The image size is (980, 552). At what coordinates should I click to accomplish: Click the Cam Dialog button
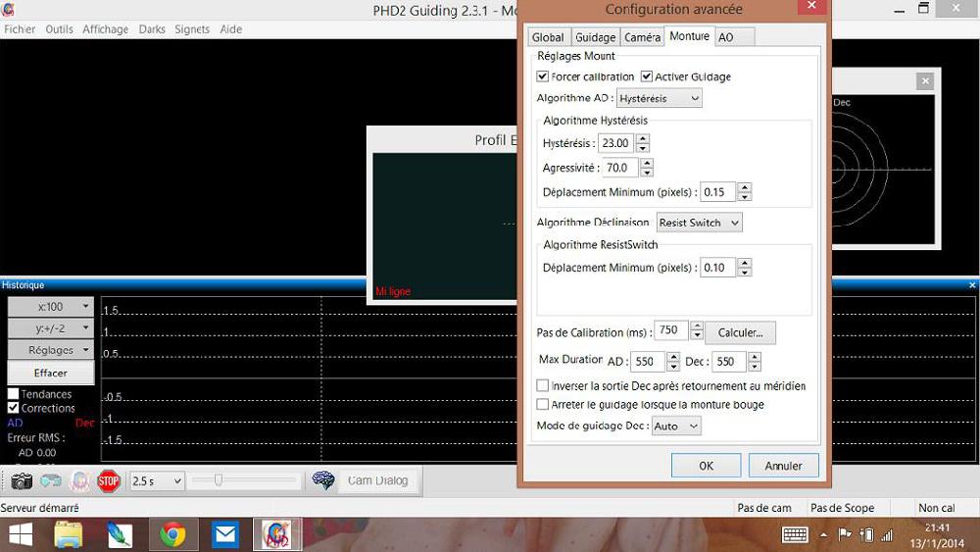(x=377, y=480)
